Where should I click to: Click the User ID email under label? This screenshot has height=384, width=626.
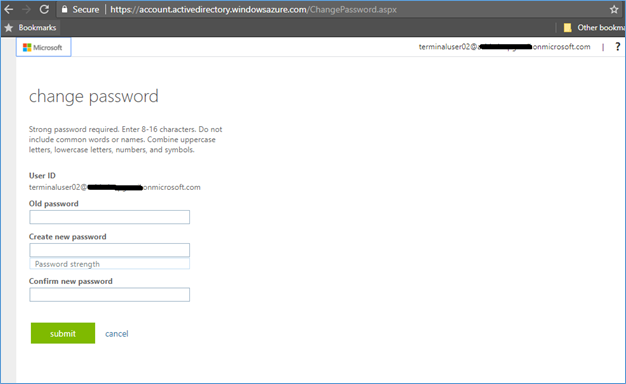coord(115,187)
